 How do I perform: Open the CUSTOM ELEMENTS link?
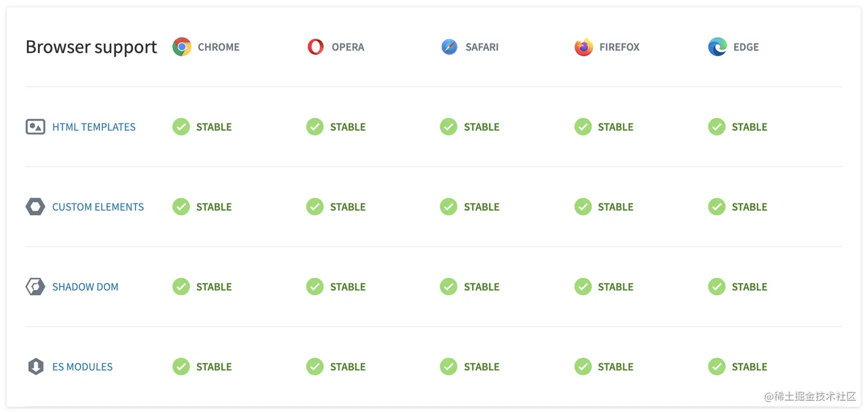coord(98,207)
